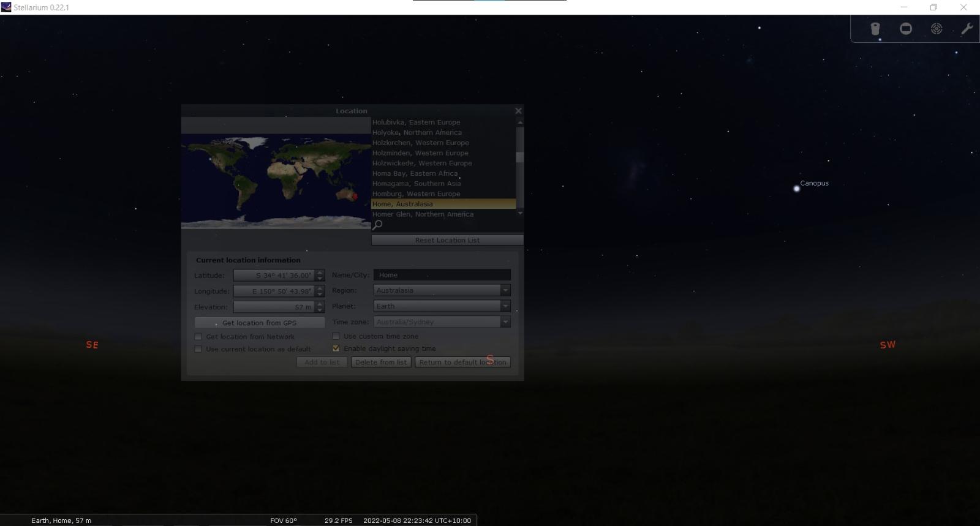Image resolution: width=980 pixels, height=526 pixels.
Task: Select Holubivka, Eastern Europe in list
Action: coord(443,122)
